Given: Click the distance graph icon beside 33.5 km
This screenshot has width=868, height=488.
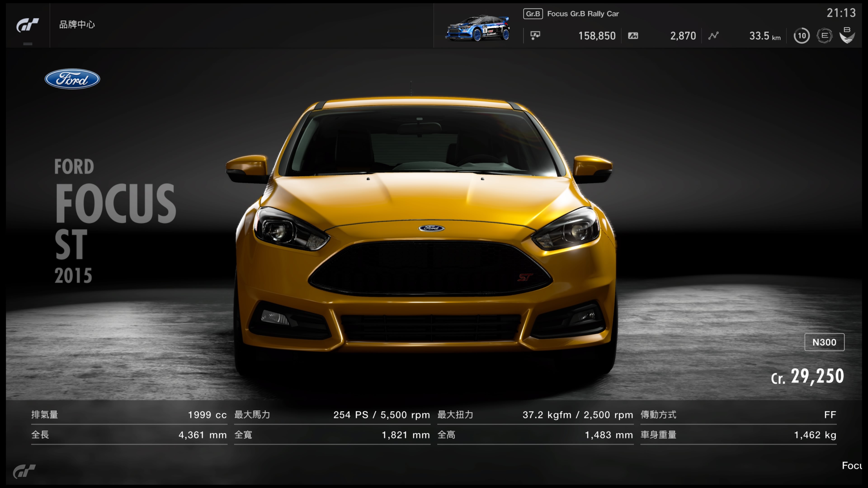Looking at the screenshot, I should [x=713, y=36].
